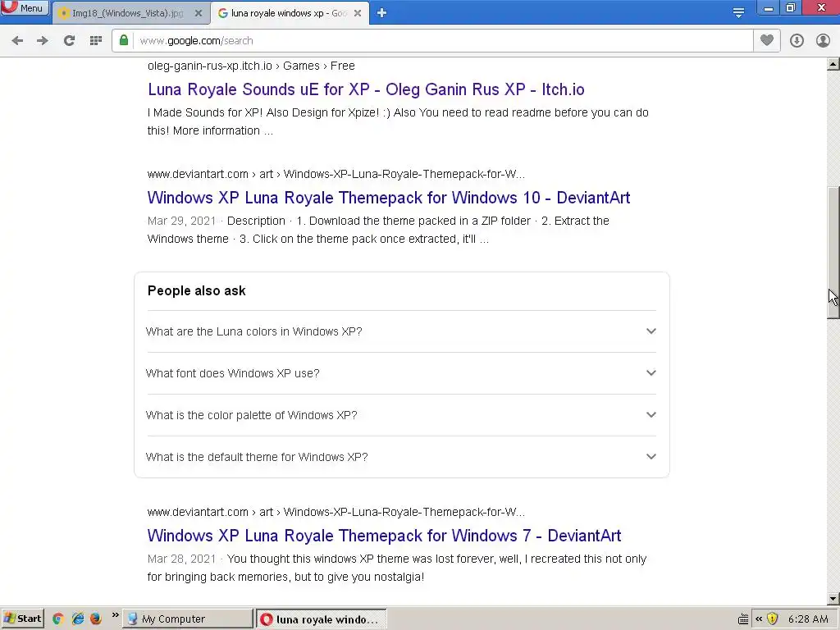Expand 'What are the Luna colors in Windows XP?'
The image size is (840, 630).
401,331
